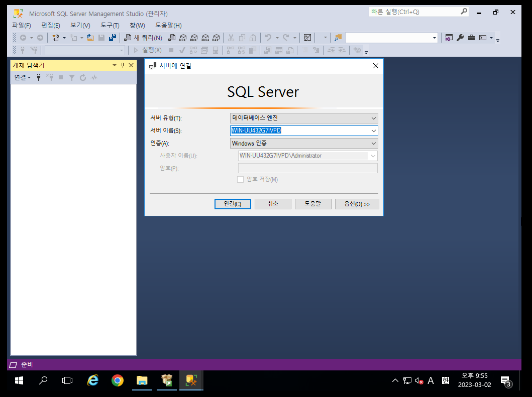Open Google Chrome from the taskbar
The image size is (532, 397).
pos(118,380)
